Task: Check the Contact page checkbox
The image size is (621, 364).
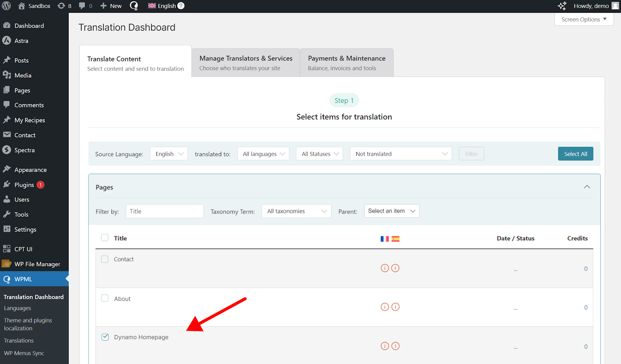Action: pos(105,259)
